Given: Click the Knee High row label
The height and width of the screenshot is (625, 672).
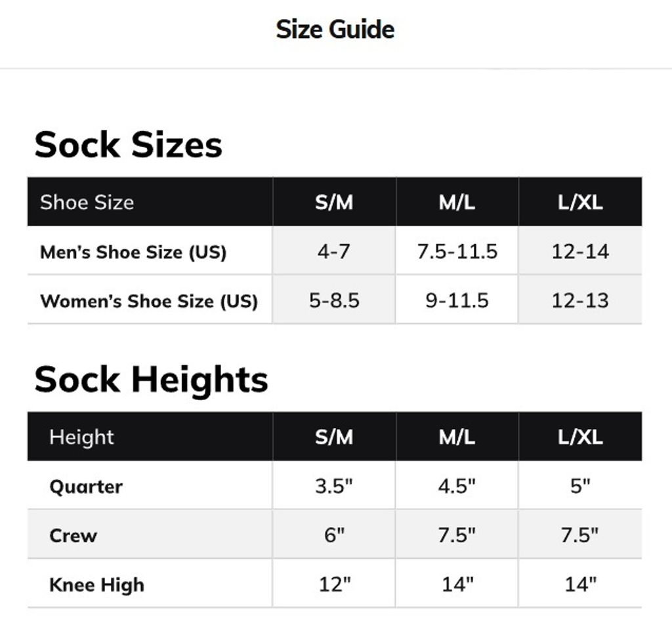Looking at the screenshot, I should (96, 584).
